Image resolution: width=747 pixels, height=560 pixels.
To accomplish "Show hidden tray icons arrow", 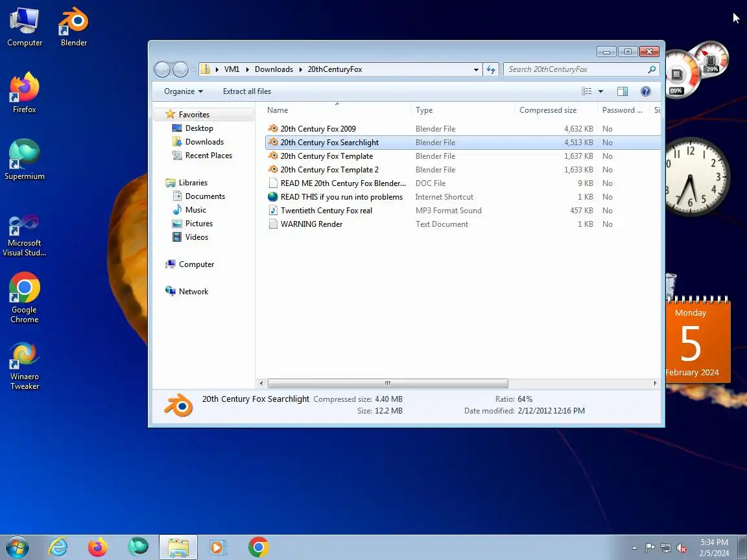I will (634, 548).
